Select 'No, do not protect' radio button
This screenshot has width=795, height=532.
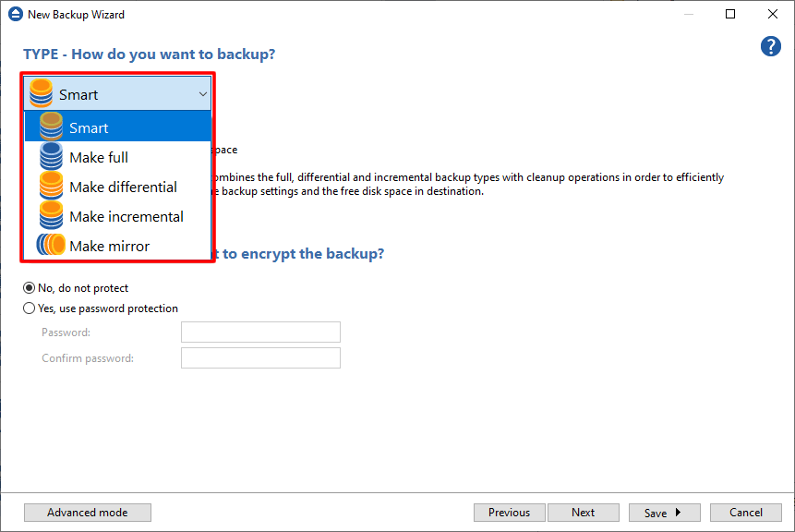click(30, 288)
